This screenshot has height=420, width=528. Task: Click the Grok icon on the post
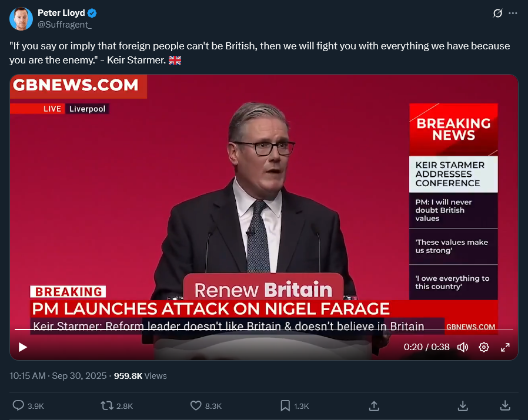coord(497,13)
